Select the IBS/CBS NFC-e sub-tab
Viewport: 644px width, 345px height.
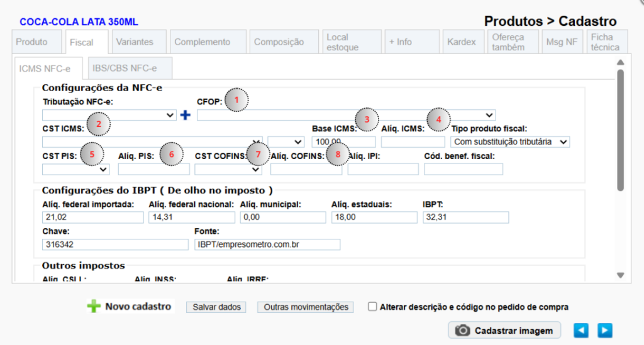click(x=130, y=68)
